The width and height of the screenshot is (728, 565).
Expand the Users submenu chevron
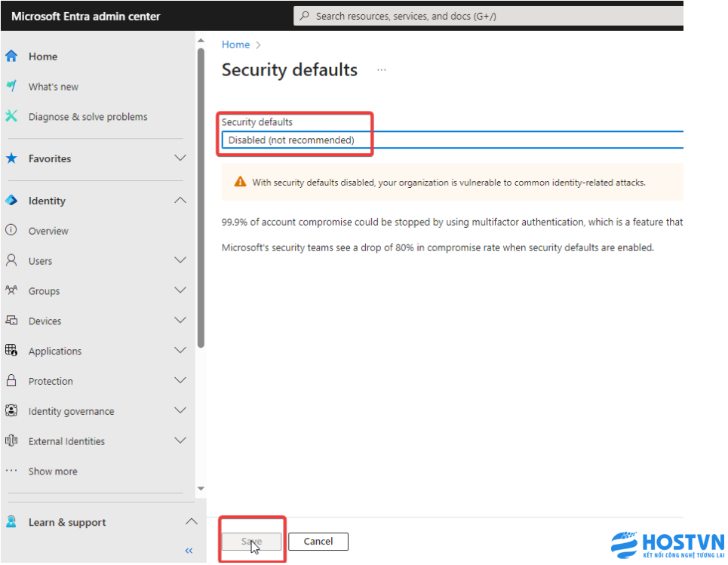pyautogui.click(x=180, y=260)
